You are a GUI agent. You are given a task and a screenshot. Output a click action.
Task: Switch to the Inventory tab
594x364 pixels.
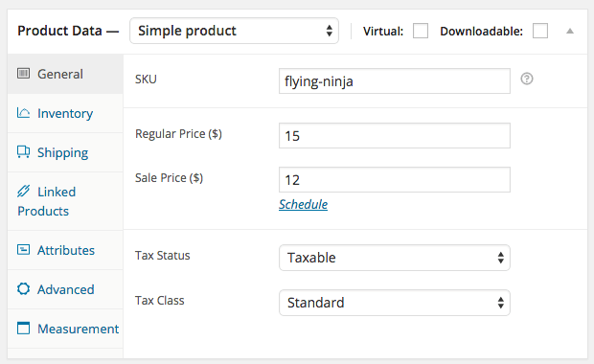(65, 113)
